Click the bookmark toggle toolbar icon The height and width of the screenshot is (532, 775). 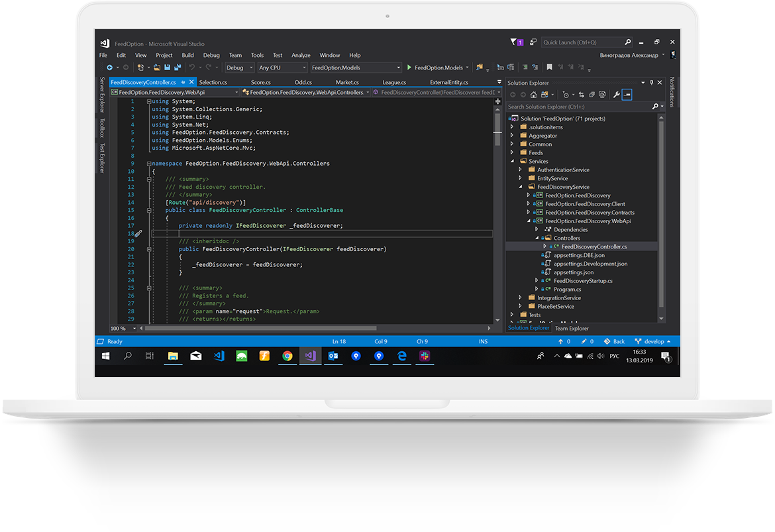[549, 67]
